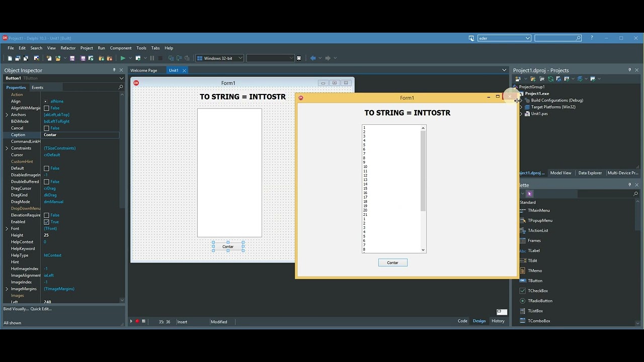The image size is (644, 362).
Task: Open the Component menu
Action: pyautogui.click(x=121, y=48)
